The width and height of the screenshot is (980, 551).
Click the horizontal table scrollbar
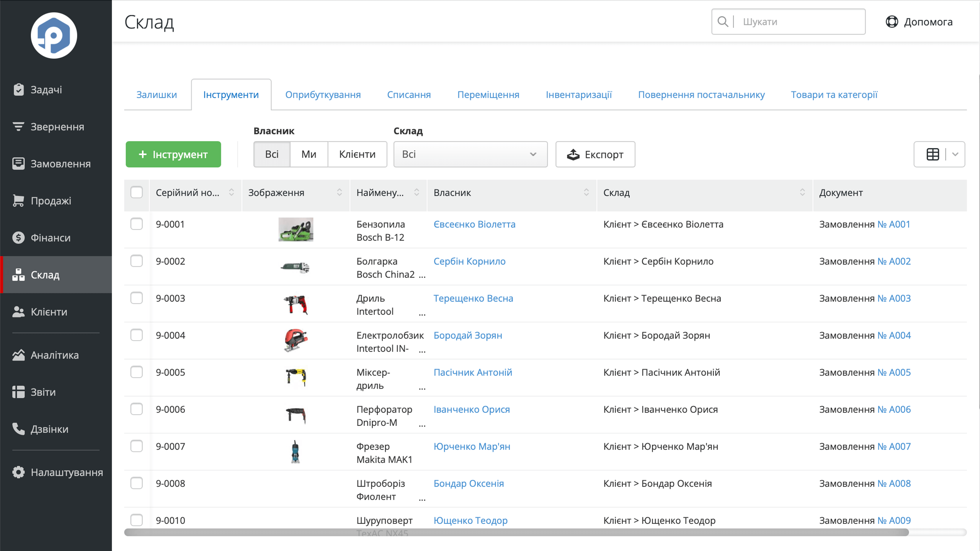click(x=516, y=532)
